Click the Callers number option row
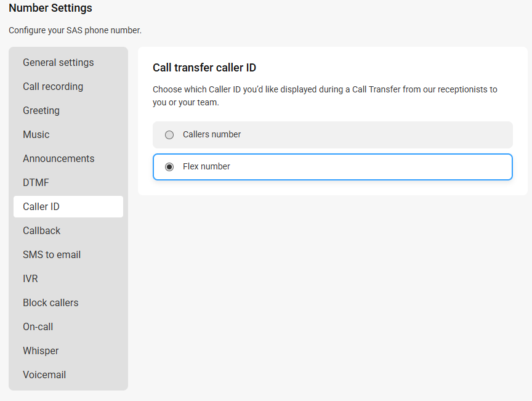This screenshot has width=532, height=401. tap(332, 135)
